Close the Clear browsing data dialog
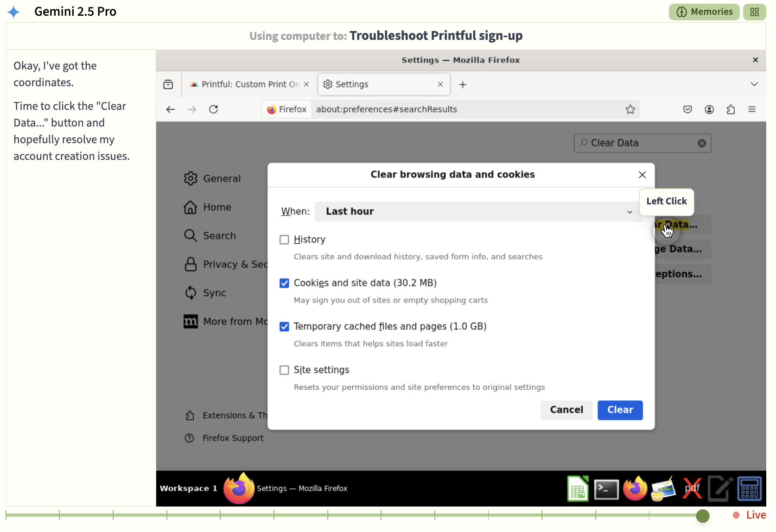Screen dimensions: 776x532 (642, 175)
